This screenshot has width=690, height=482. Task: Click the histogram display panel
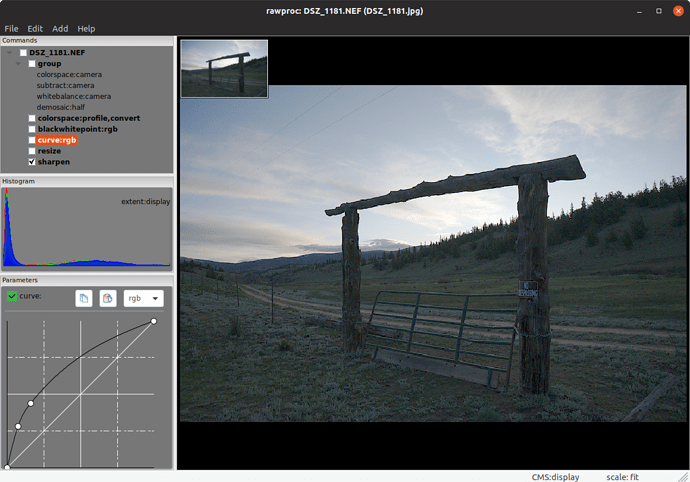point(87,230)
